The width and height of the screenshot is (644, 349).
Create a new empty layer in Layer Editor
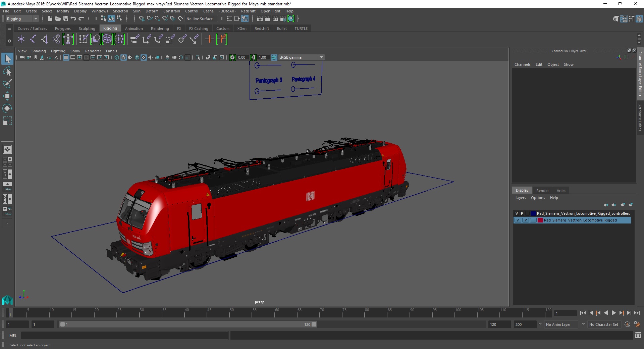click(x=623, y=205)
